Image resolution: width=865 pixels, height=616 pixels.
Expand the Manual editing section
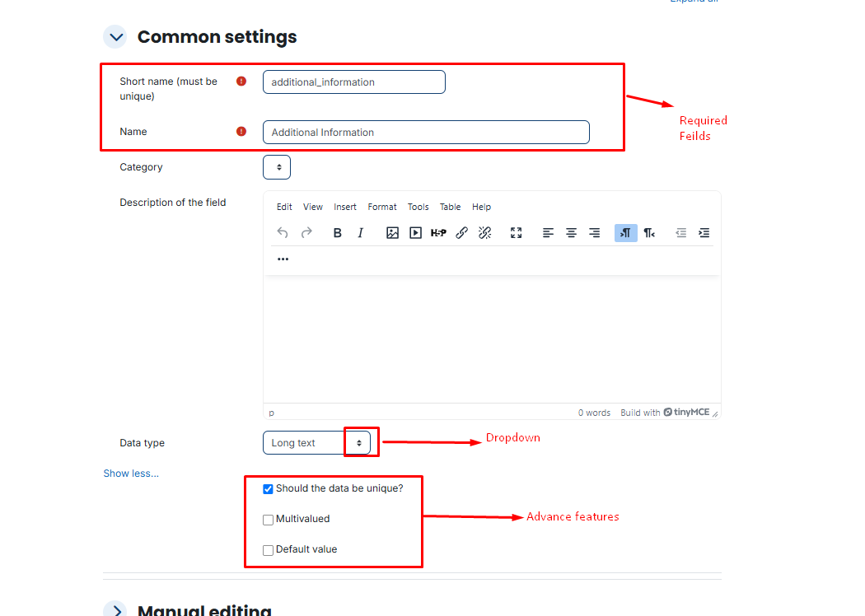(x=115, y=610)
